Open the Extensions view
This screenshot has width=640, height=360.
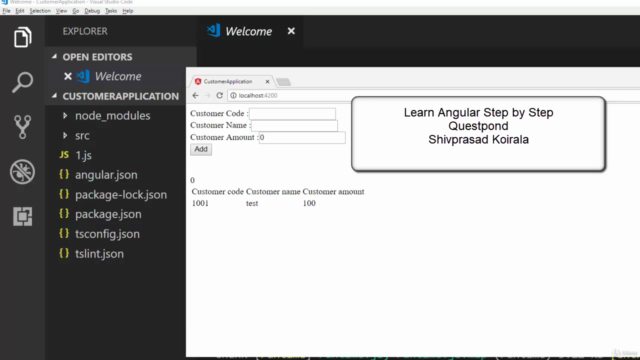tap(22, 216)
